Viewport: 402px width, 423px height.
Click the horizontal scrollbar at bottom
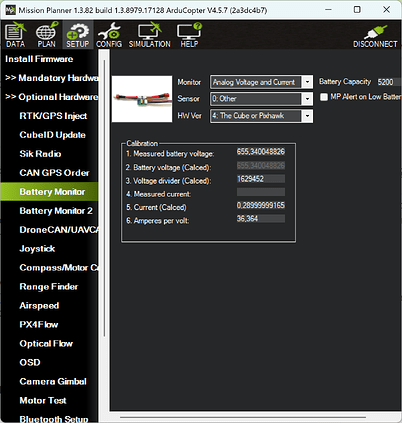click(x=243, y=417)
